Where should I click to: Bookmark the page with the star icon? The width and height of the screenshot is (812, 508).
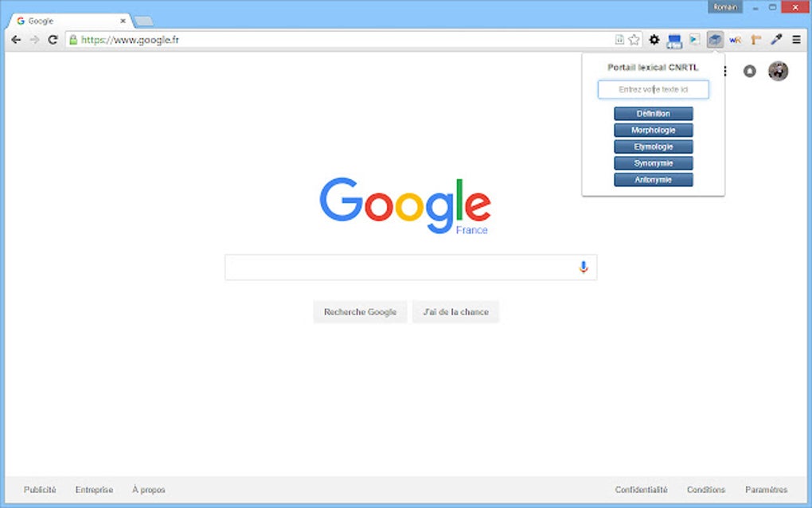[633, 38]
